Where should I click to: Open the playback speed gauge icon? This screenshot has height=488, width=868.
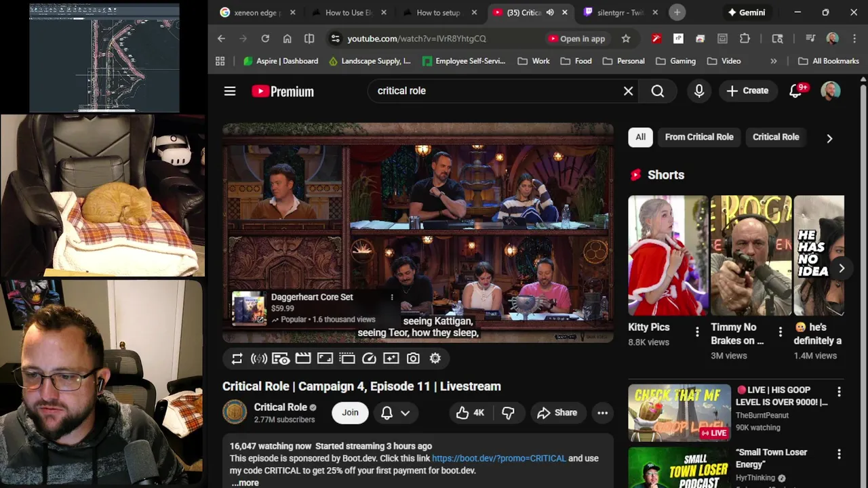click(369, 359)
